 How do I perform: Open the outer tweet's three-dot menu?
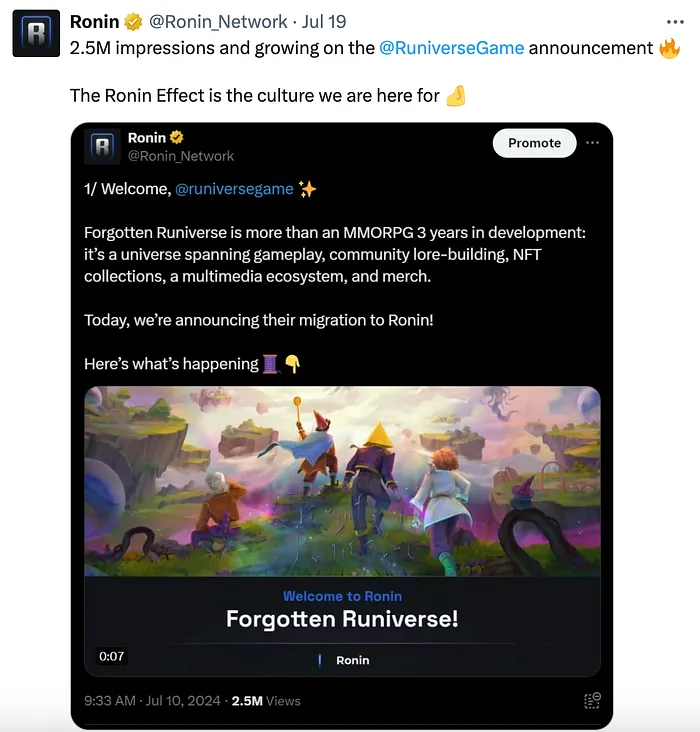[675, 22]
